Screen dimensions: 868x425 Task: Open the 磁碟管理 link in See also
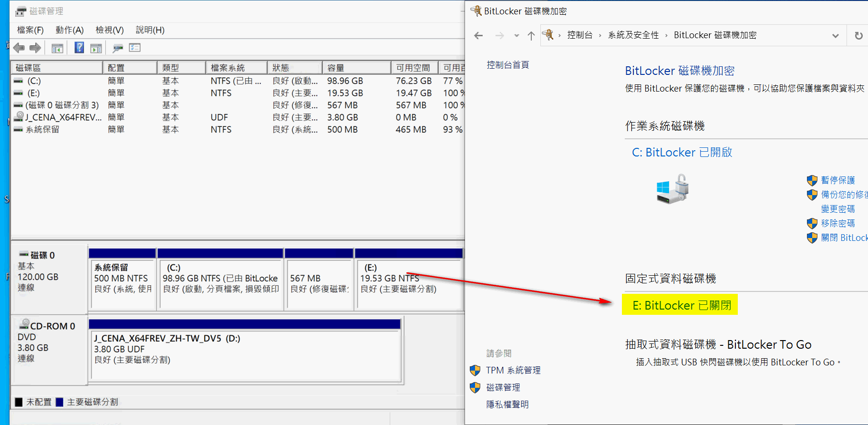click(x=503, y=387)
